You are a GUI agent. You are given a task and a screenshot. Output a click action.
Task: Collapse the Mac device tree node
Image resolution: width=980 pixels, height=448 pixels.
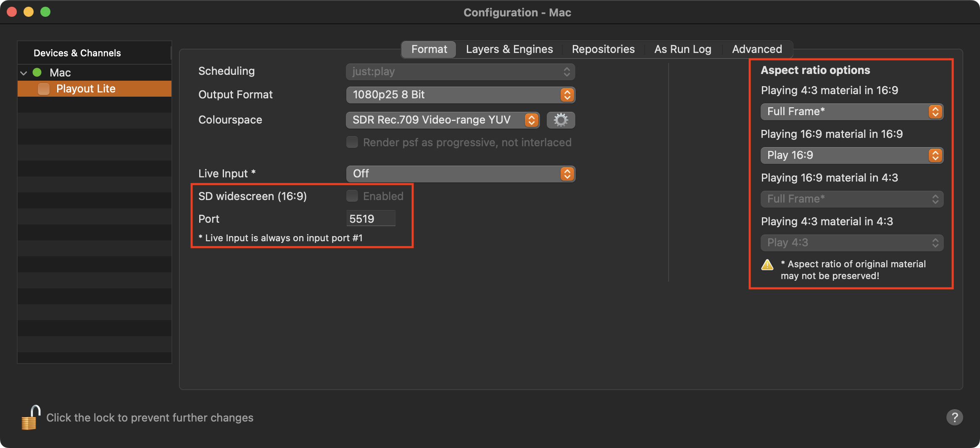pyautogui.click(x=24, y=73)
